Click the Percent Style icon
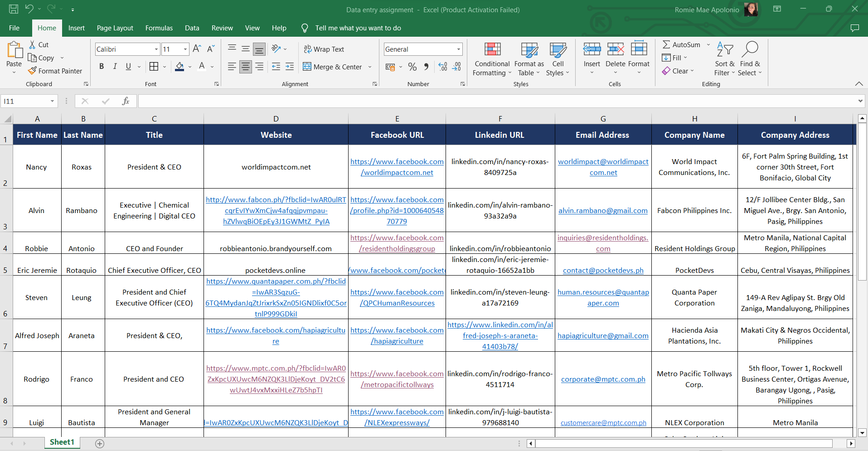 pos(412,67)
